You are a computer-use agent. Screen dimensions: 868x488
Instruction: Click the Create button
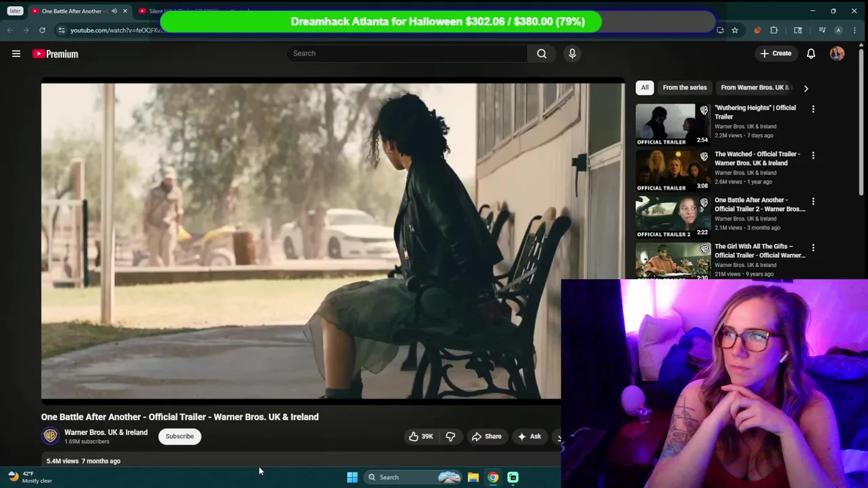776,54
